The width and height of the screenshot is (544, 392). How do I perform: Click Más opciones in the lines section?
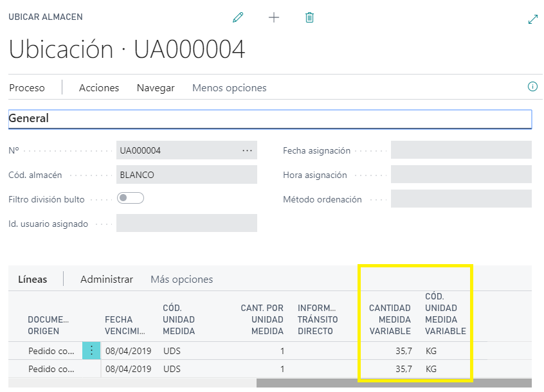182,279
